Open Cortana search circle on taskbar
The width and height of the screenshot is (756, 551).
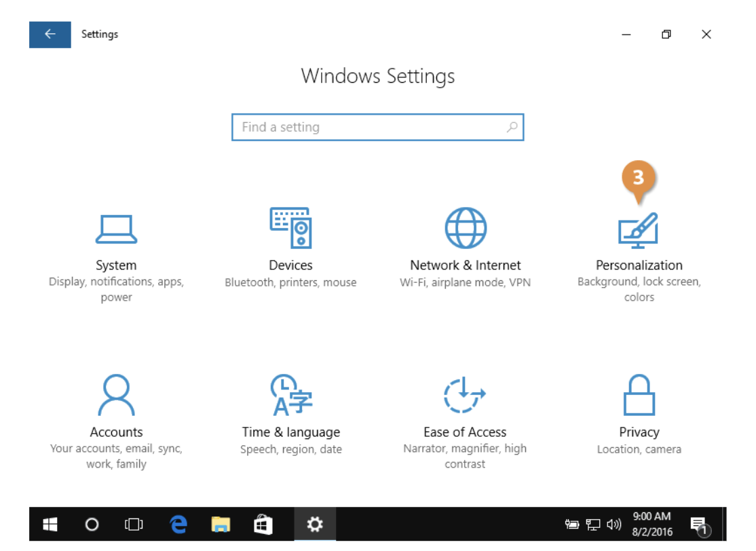click(92, 525)
